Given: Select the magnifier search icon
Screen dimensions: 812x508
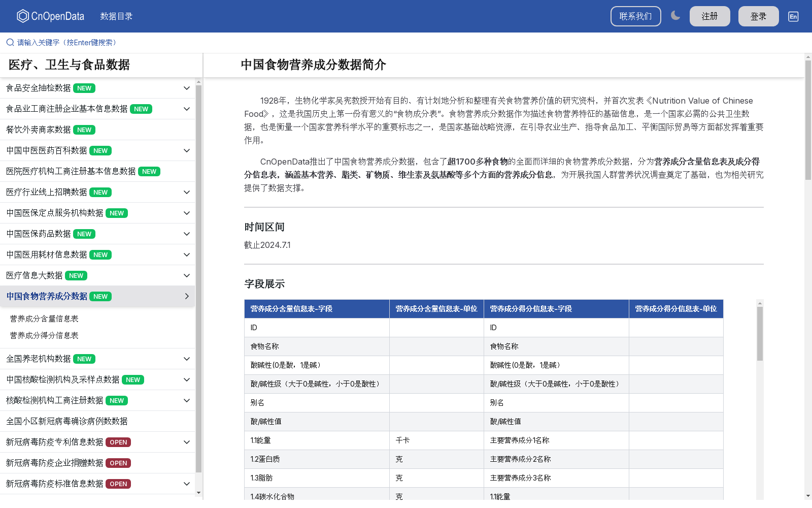Looking at the screenshot, I should coord(9,42).
